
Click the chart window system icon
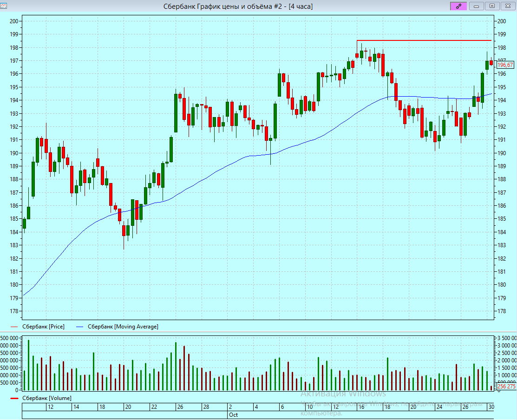click(4, 6)
